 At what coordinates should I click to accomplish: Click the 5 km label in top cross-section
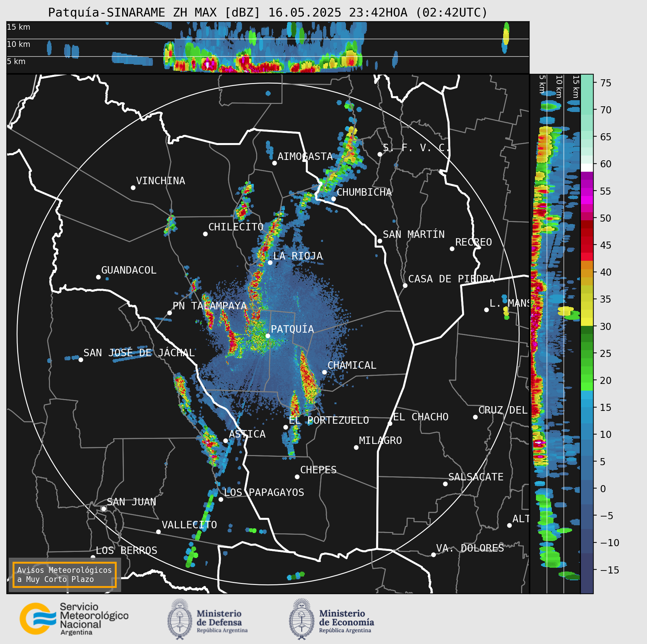click(16, 61)
